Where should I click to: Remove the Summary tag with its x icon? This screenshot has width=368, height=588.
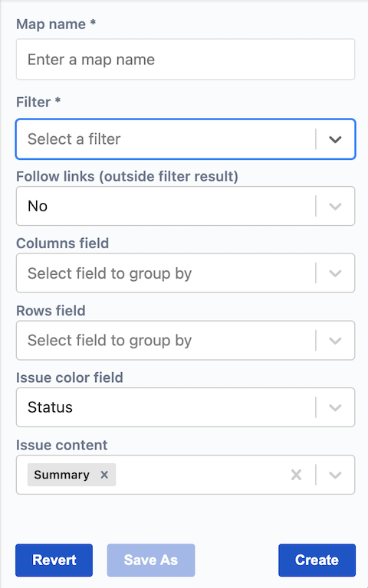tap(104, 475)
